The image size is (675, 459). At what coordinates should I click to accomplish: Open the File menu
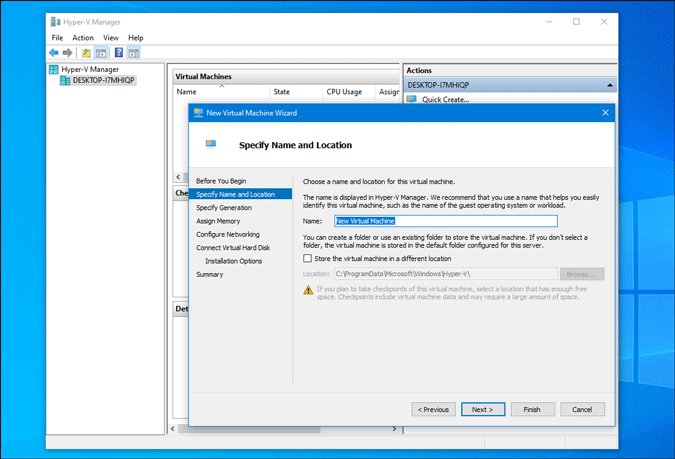pos(57,37)
